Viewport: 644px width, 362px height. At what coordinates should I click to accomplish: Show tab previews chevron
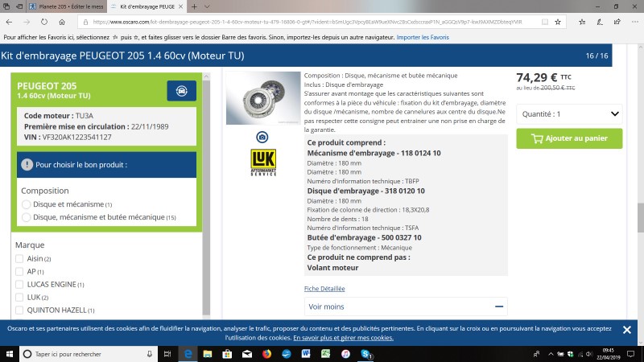tap(207, 6)
